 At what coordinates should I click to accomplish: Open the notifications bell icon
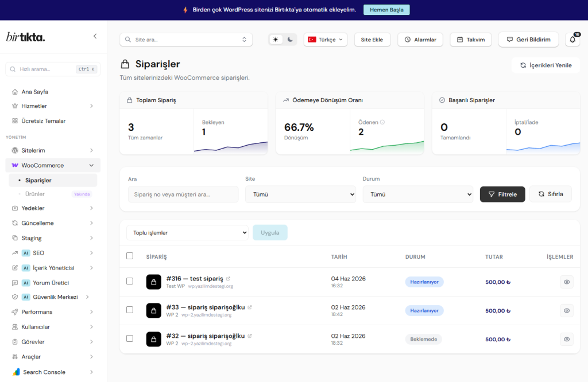point(572,40)
